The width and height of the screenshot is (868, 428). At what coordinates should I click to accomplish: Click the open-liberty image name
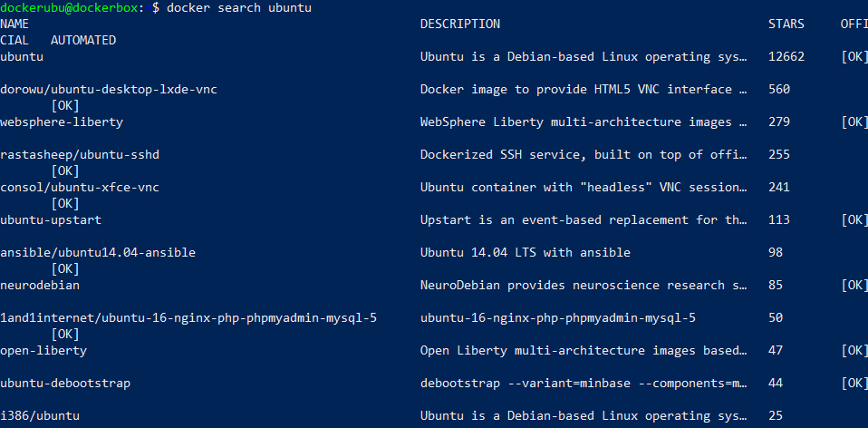coord(43,351)
